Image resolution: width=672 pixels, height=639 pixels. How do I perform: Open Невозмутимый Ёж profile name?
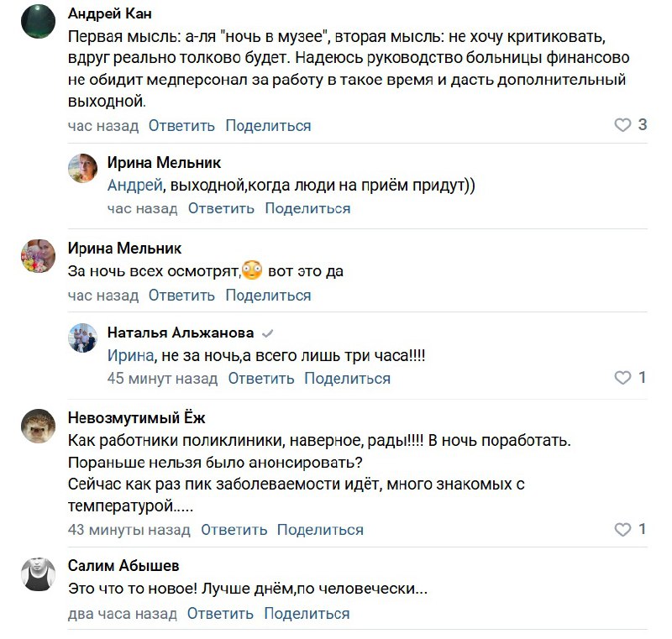pyautogui.click(x=136, y=418)
